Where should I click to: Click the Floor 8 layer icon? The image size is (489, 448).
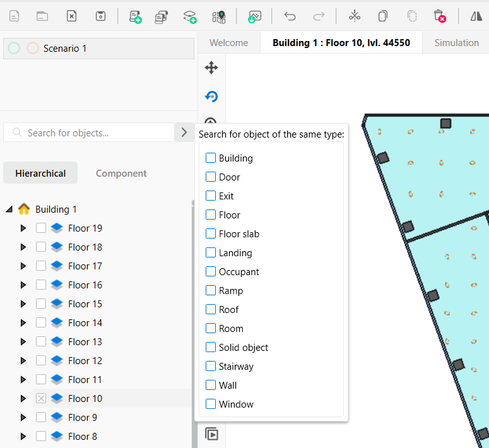point(57,436)
